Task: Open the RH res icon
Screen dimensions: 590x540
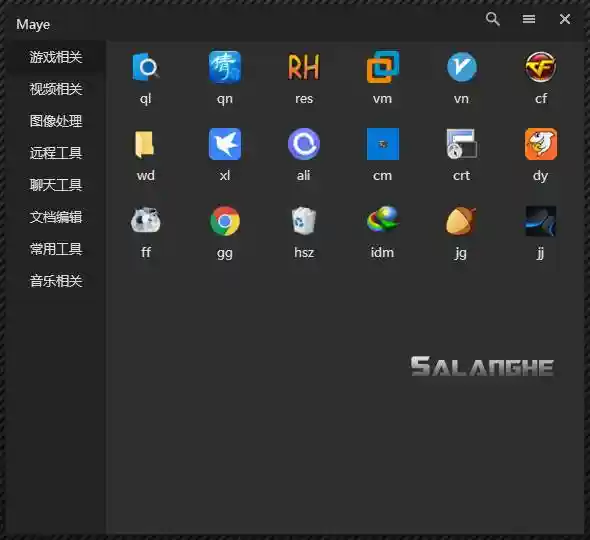Action: click(304, 67)
